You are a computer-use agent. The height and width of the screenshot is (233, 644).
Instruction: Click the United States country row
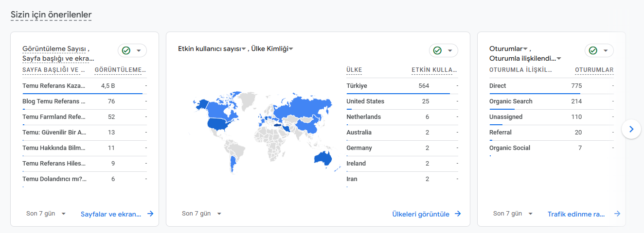pyautogui.click(x=402, y=101)
